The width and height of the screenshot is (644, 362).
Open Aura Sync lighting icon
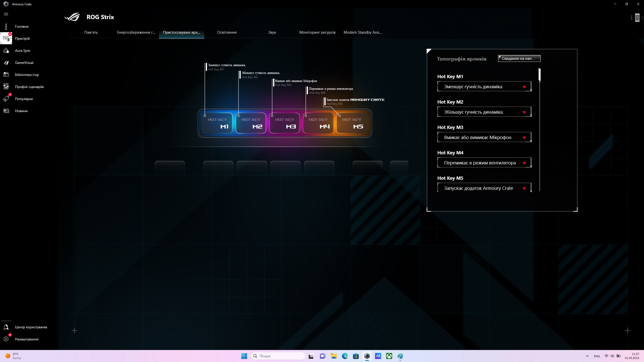pos(6,51)
